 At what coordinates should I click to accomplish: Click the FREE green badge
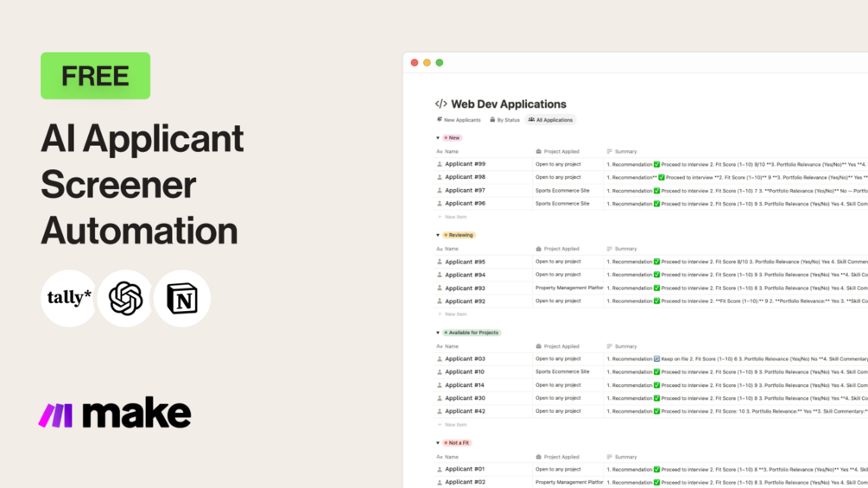[x=95, y=76]
